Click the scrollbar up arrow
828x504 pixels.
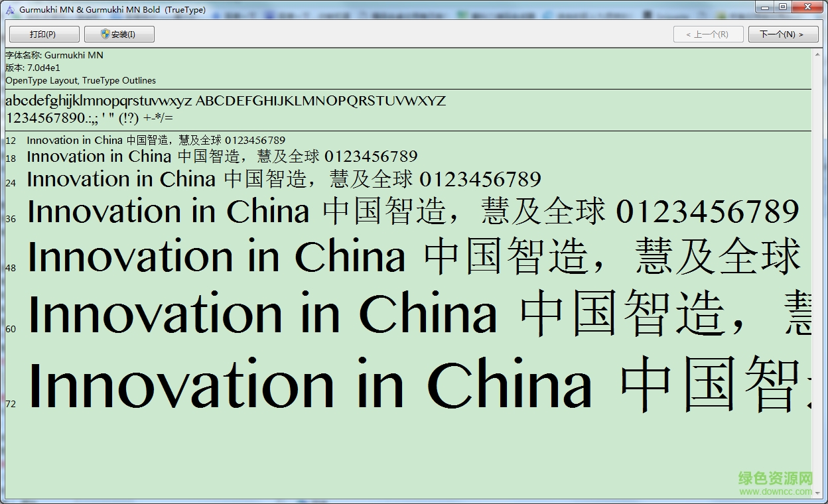pyautogui.click(x=817, y=53)
